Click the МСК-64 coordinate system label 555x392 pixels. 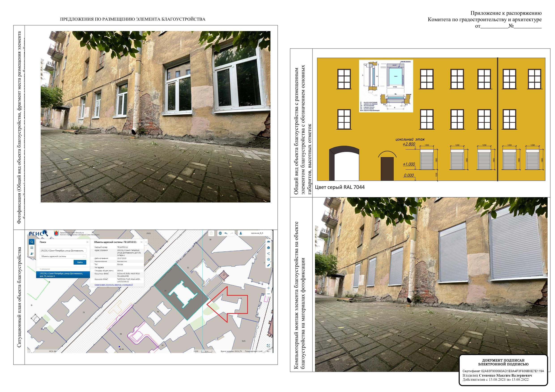click(x=52, y=351)
